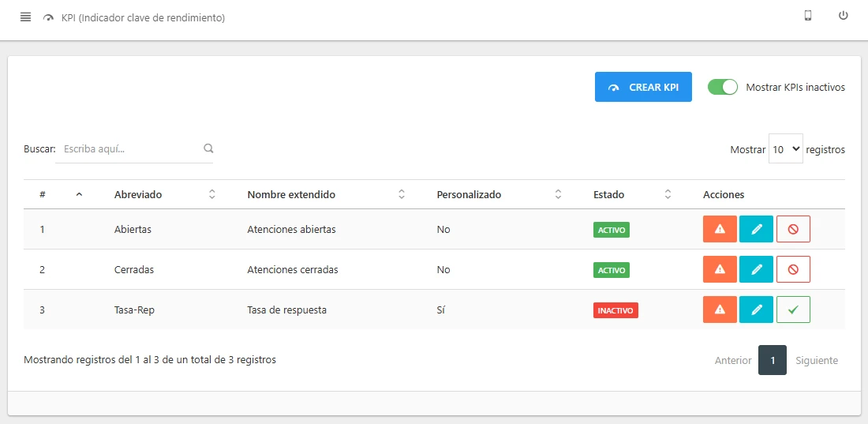Image resolution: width=868 pixels, height=424 pixels.
Task: Click the KPI gauge icon in header
Action: (x=48, y=17)
